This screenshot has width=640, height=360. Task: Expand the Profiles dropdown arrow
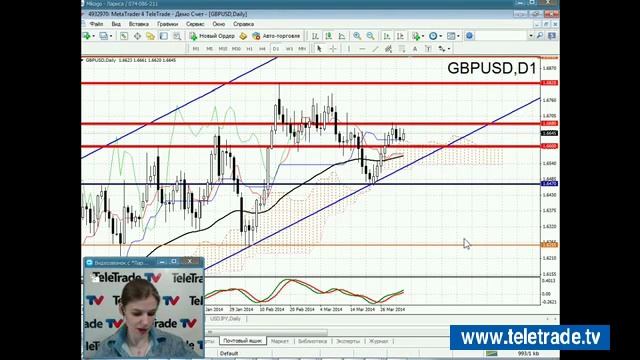111,36
